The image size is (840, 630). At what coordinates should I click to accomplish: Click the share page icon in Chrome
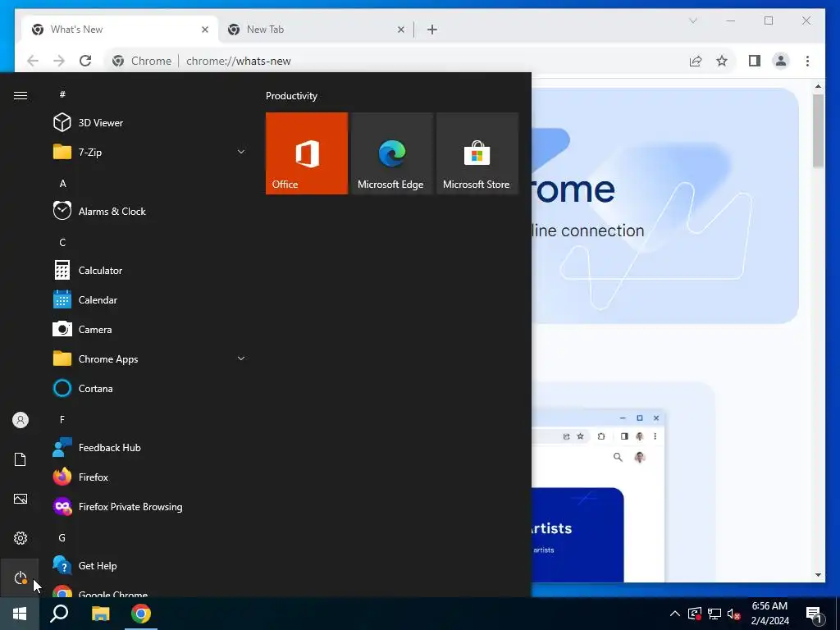coord(696,61)
